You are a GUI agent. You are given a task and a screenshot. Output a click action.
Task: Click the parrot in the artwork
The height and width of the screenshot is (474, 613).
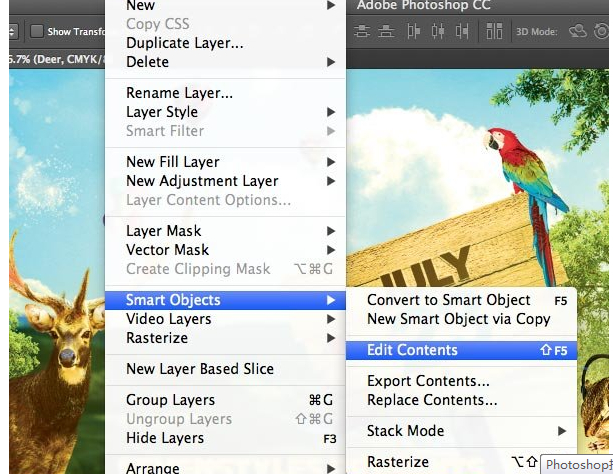(x=526, y=196)
